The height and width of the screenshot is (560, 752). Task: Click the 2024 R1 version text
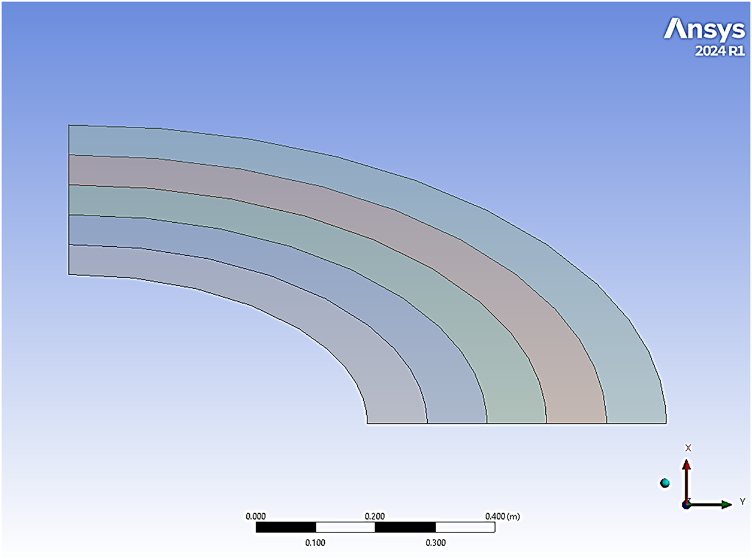click(x=719, y=52)
